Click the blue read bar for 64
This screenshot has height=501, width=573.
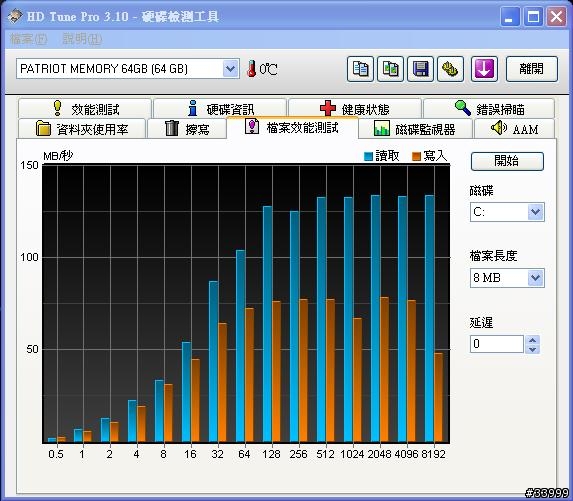240,346
